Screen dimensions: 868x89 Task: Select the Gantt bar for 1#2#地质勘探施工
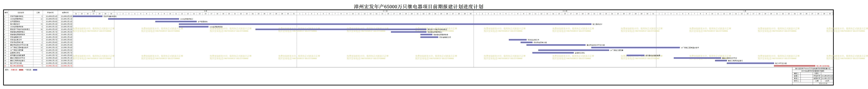point(144,19)
